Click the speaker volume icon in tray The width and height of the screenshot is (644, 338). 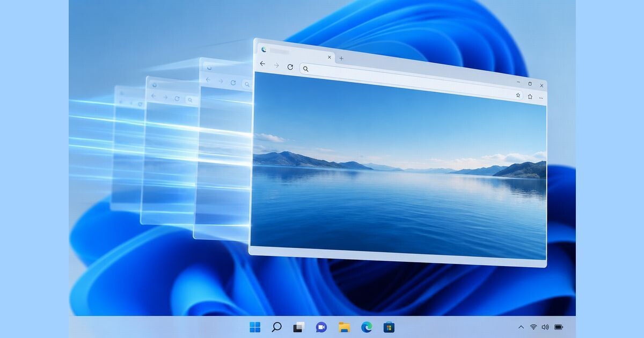point(545,327)
